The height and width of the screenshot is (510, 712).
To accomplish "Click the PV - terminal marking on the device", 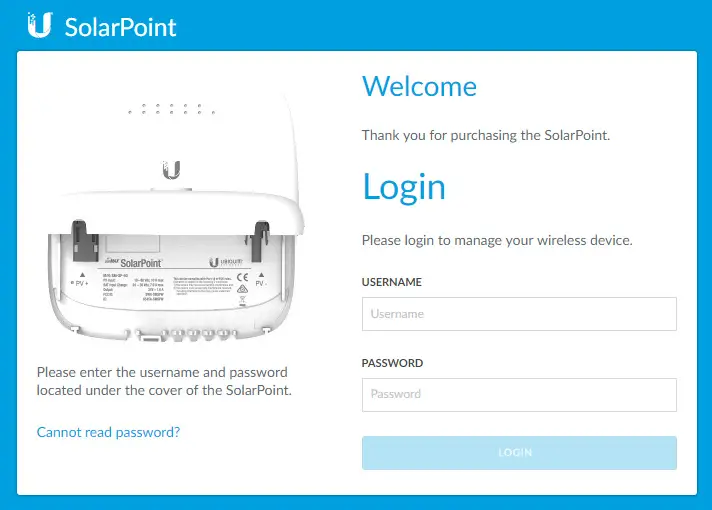I will [x=260, y=283].
